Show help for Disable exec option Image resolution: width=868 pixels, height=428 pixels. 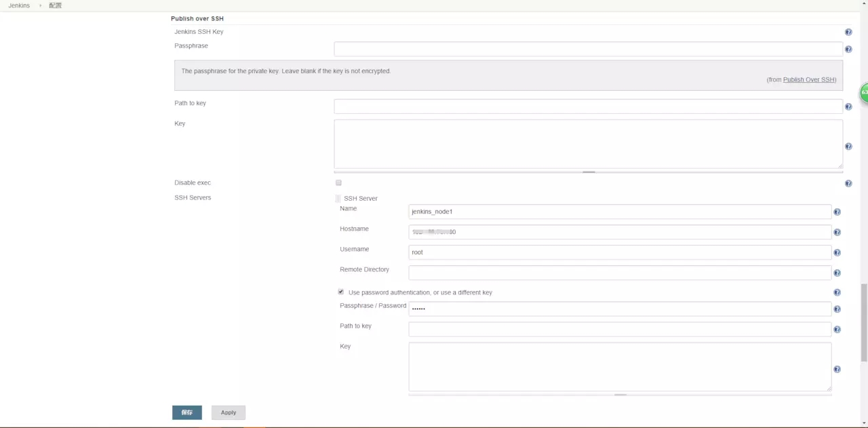click(848, 184)
